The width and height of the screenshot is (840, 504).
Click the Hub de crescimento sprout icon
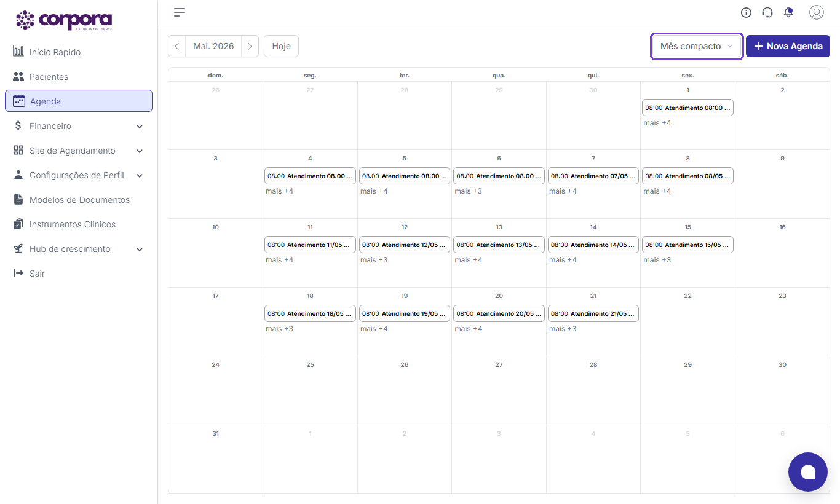pos(18,249)
